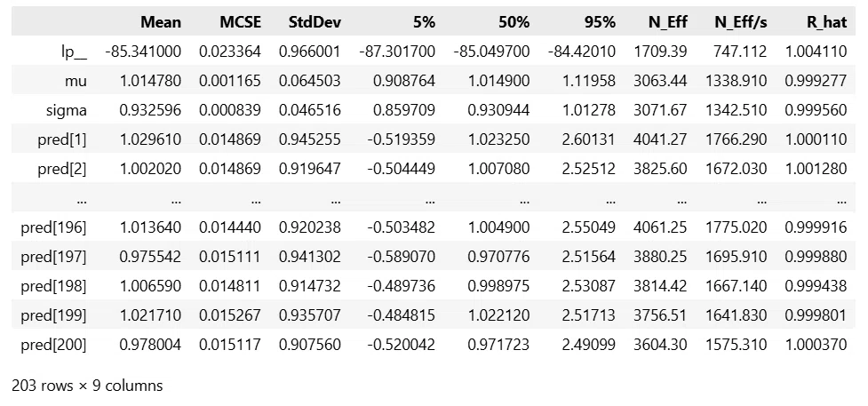Select lp__ N_Eff value 1709.39
The image size is (868, 406).
pyautogui.click(x=660, y=52)
